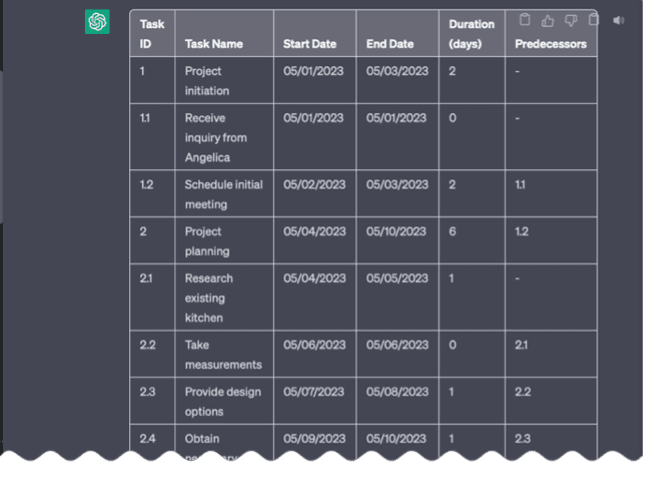647x485 pixels.
Task: Click the clipboard icon beside thumbs up
Action: 524,20
